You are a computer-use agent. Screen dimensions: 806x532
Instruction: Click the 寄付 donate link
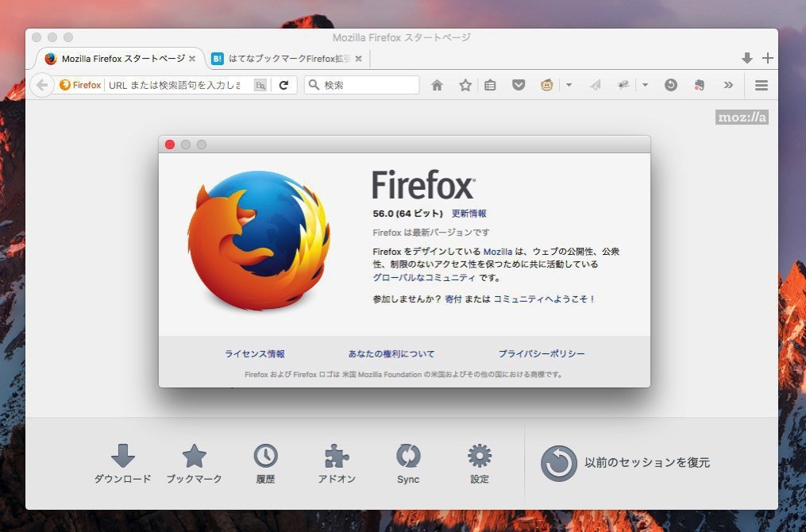453,299
